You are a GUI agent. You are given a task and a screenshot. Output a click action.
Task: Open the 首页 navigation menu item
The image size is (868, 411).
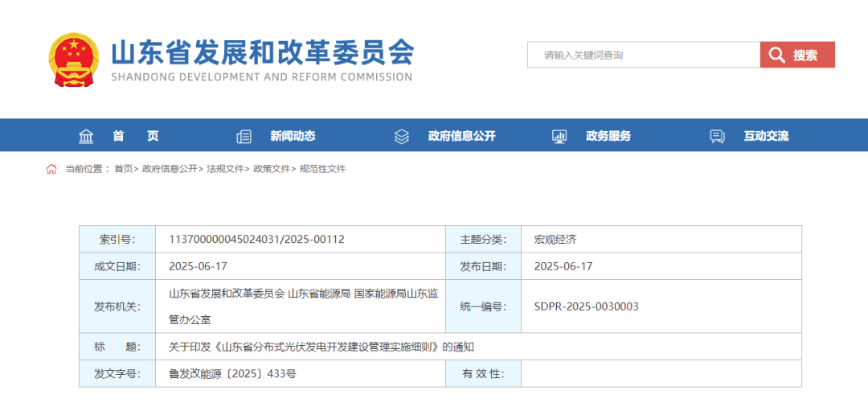136,136
